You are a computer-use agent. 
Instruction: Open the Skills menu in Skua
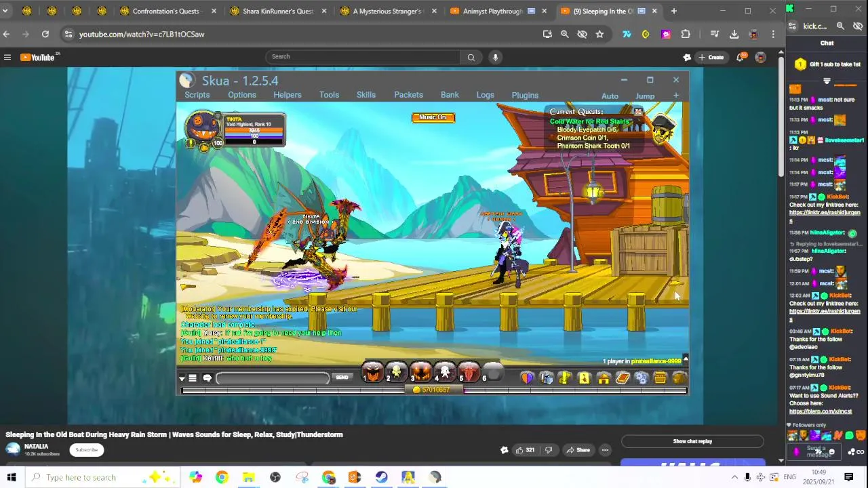[x=366, y=95]
